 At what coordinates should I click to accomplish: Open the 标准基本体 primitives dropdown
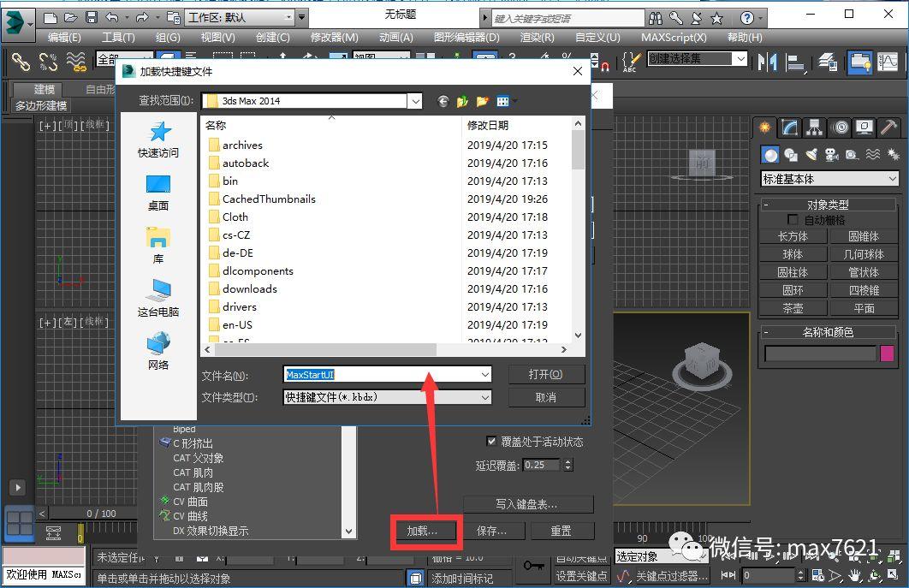coord(829,179)
